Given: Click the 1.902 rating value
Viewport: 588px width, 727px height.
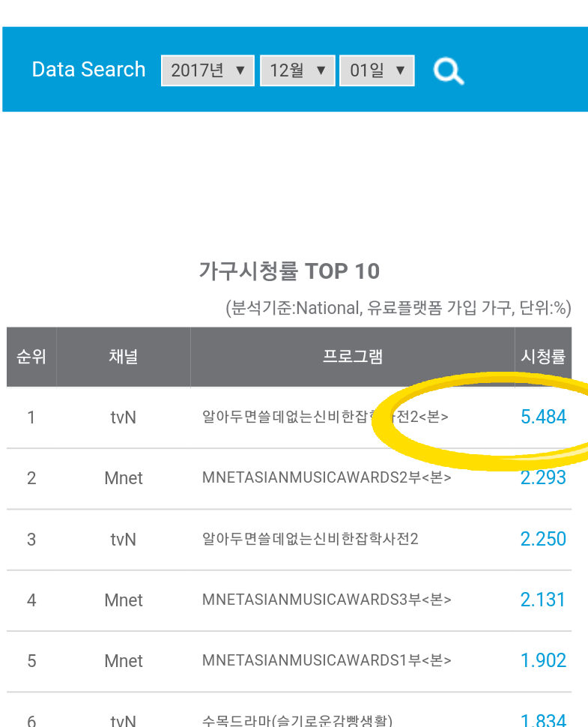Looking at the screenshot, I should 543,660.
